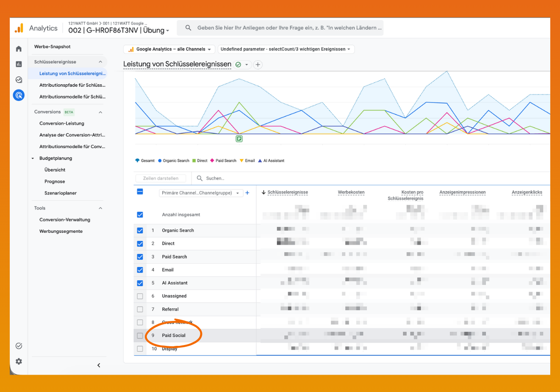Check the Referral row checkbox

(140, 309)
